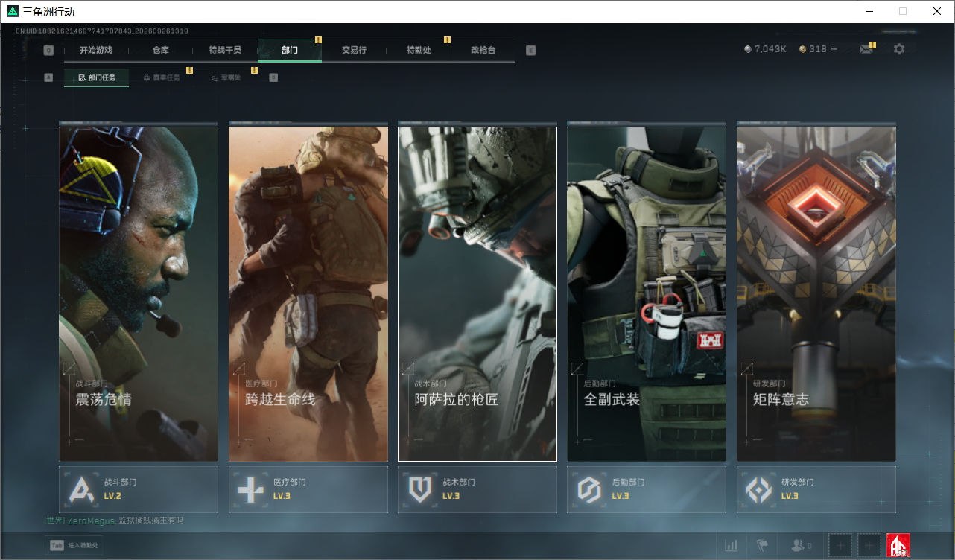Click the Tab 进入特勤处 button

pos(74,545)
